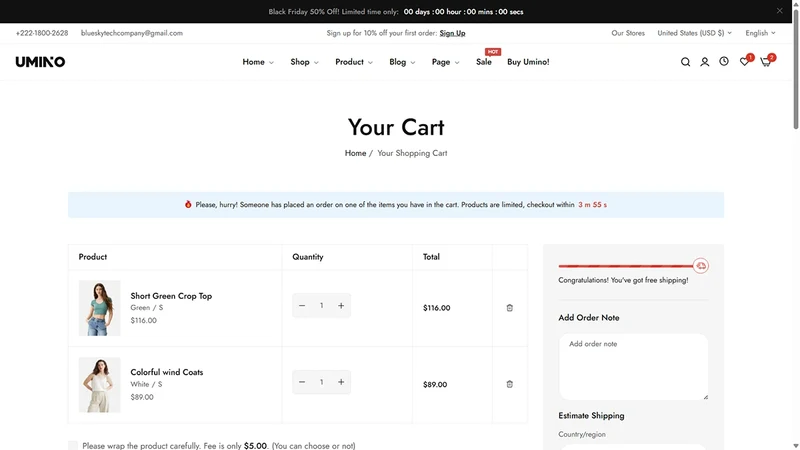Open Buy Umino! menu item
Image resolution: width=800 pixels, height=450 pixels.
pos(528,62)
